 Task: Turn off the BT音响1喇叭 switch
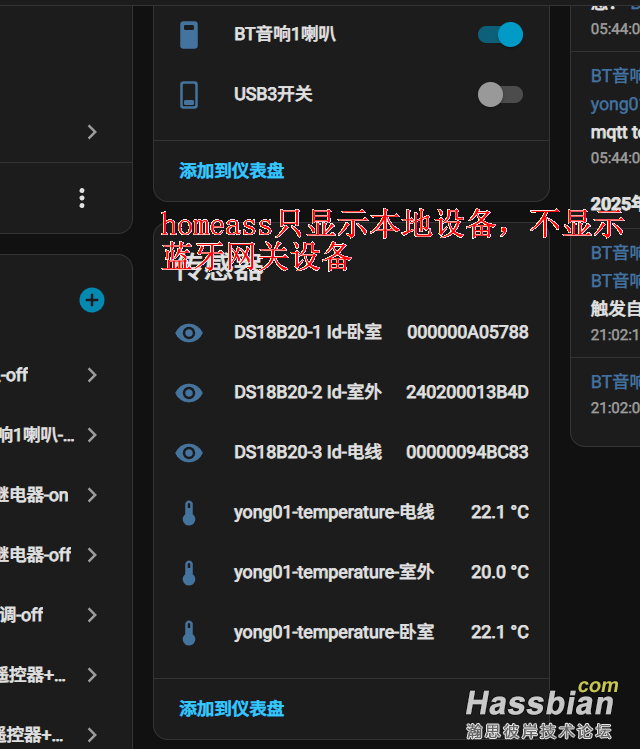coord(500,35)
